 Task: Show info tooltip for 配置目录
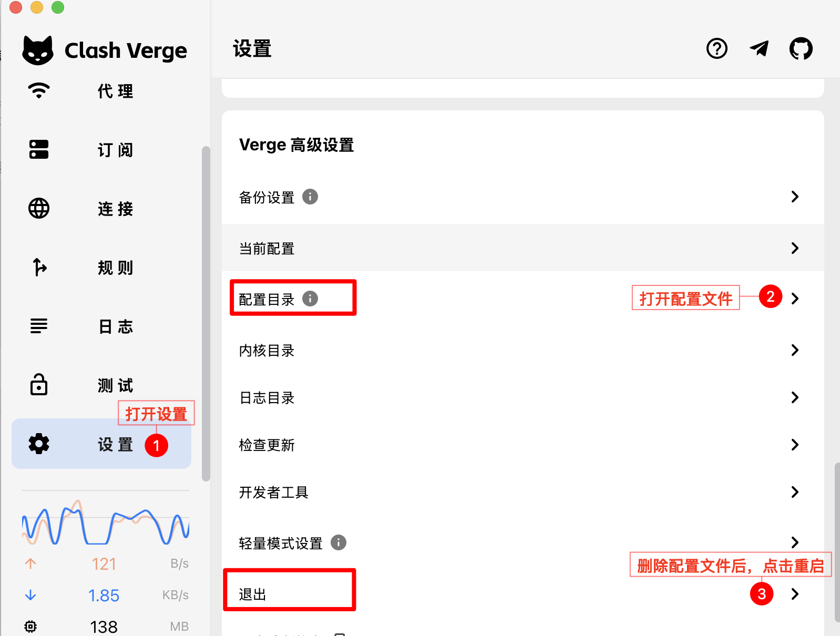pyautogui.click(x=310, y=299)
